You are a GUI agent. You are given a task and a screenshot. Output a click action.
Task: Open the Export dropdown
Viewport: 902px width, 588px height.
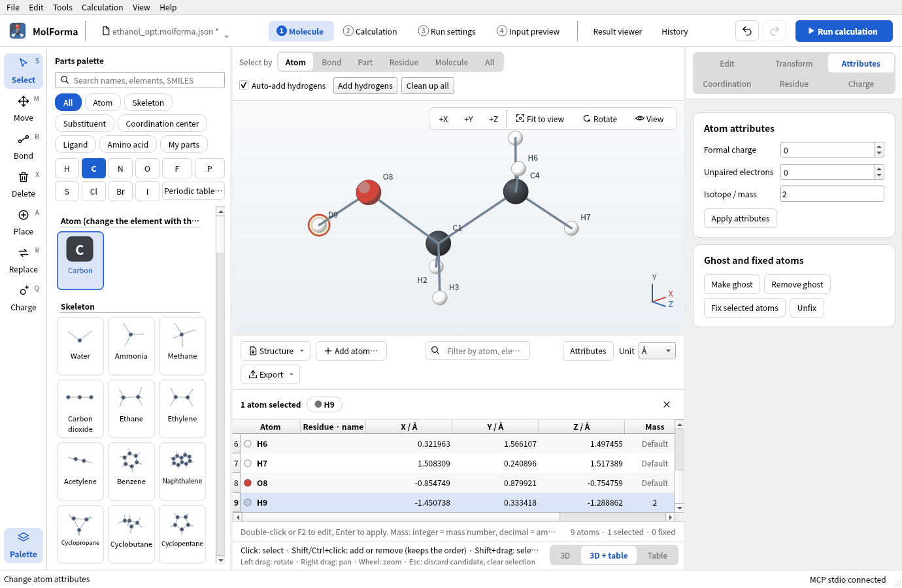click(x=271, y=374)
